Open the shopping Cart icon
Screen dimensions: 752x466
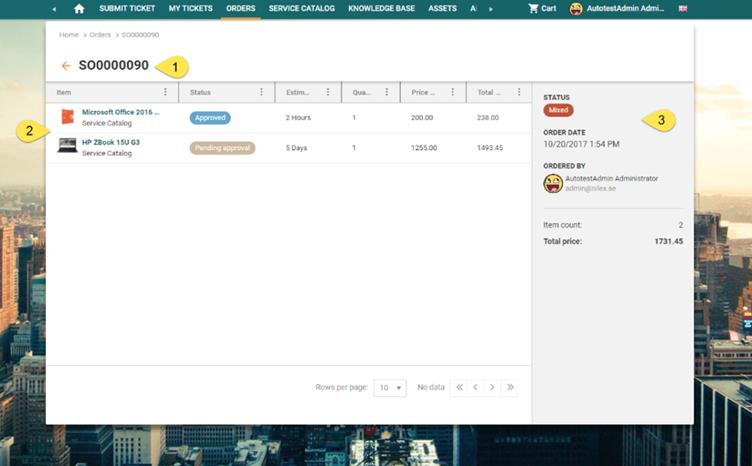tap(534, 9)
